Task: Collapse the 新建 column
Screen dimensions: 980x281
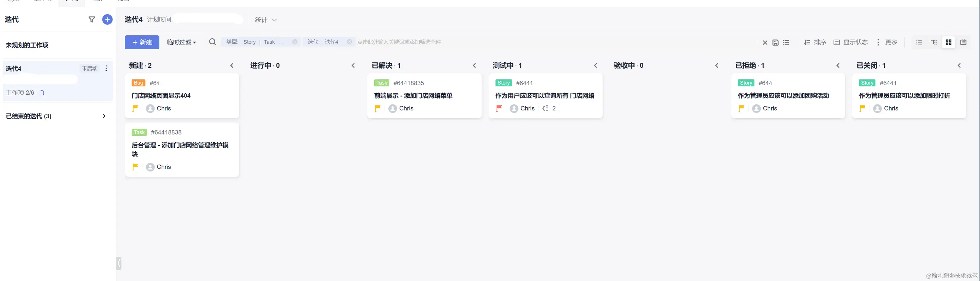Action: click(232, 65)
